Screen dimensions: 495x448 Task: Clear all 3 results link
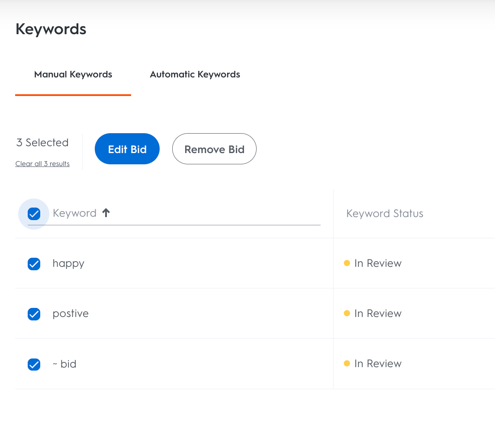42,164
